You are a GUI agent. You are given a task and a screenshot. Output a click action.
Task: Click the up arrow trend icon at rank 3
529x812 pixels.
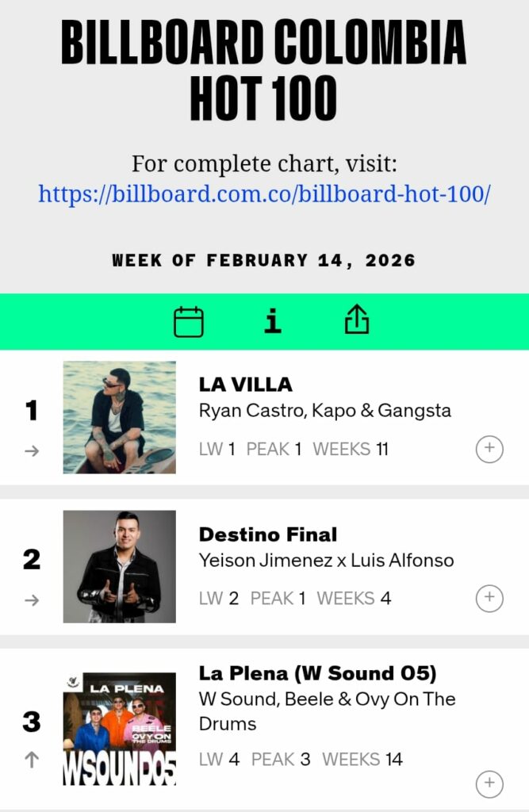32,760
